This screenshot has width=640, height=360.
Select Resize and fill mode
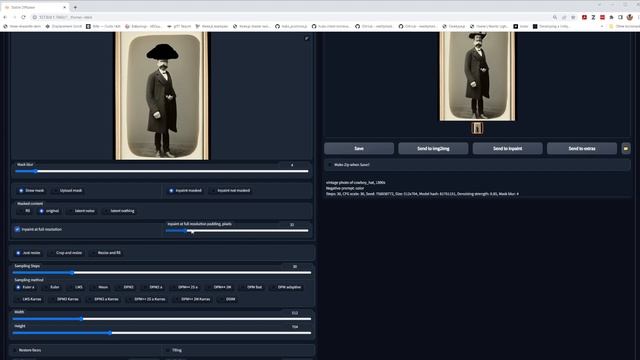[106, 253]
